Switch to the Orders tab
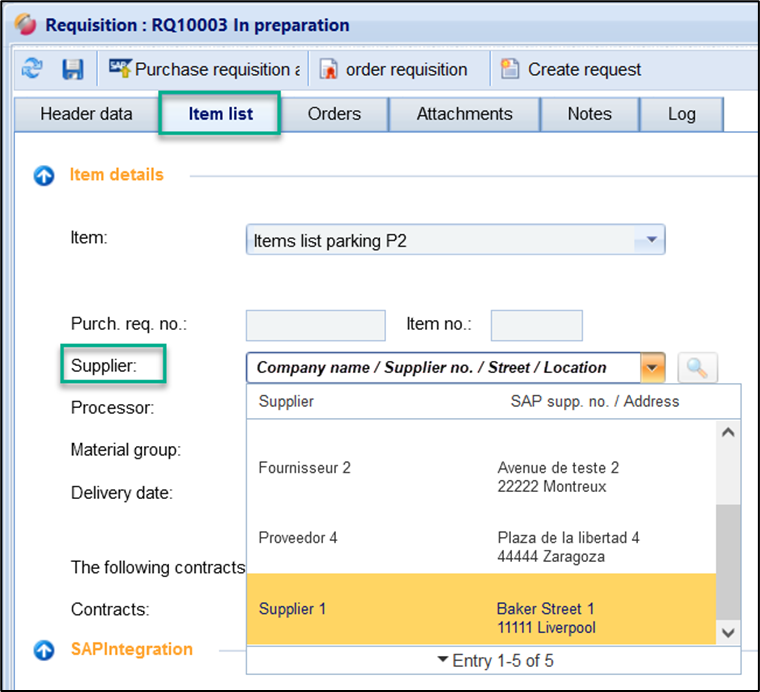Viewport: 760px width, 692px height. coord(334,114)
